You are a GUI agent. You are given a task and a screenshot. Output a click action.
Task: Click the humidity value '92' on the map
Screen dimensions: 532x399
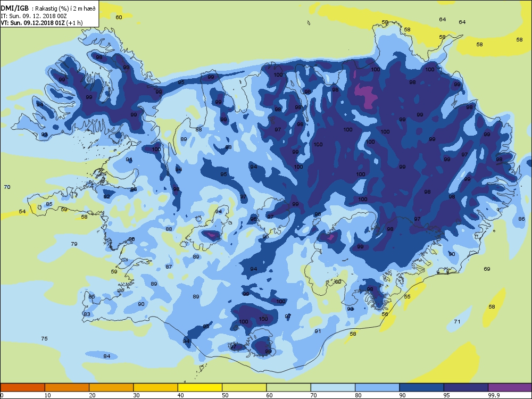tap(106, 196)
